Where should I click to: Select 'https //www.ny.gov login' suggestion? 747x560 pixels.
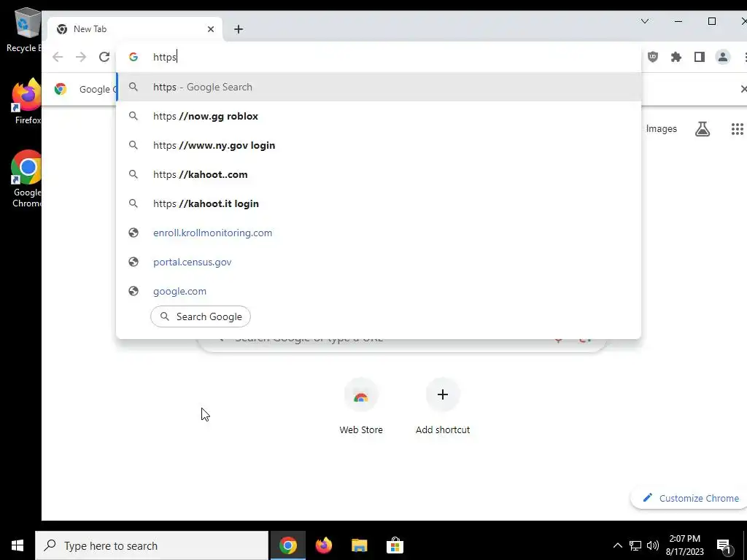tap(379, 145)
